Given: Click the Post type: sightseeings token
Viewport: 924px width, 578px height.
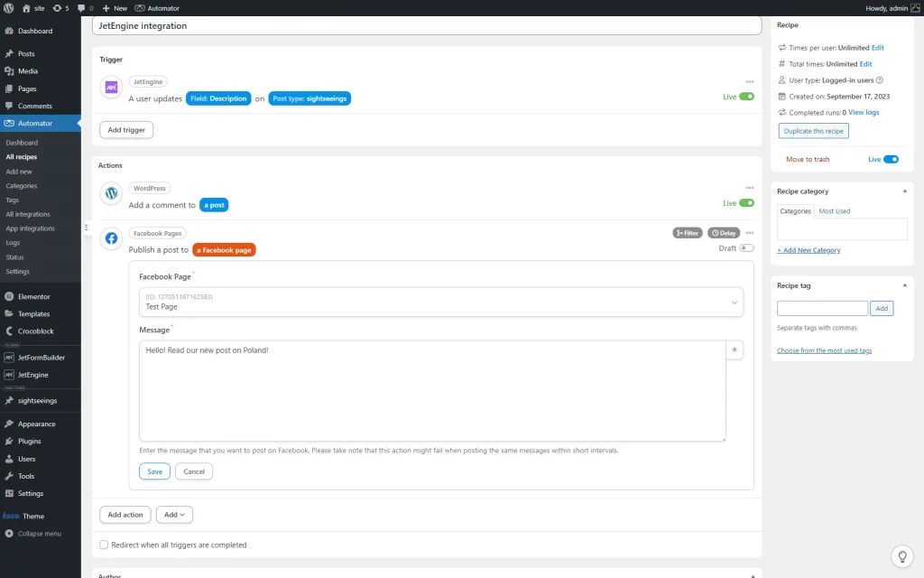Looking at the screenshot, I should 310,98.
